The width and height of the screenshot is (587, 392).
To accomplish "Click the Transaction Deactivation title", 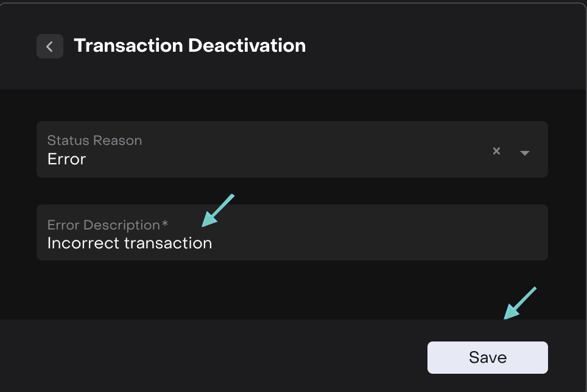I will [x=189, y=46].
